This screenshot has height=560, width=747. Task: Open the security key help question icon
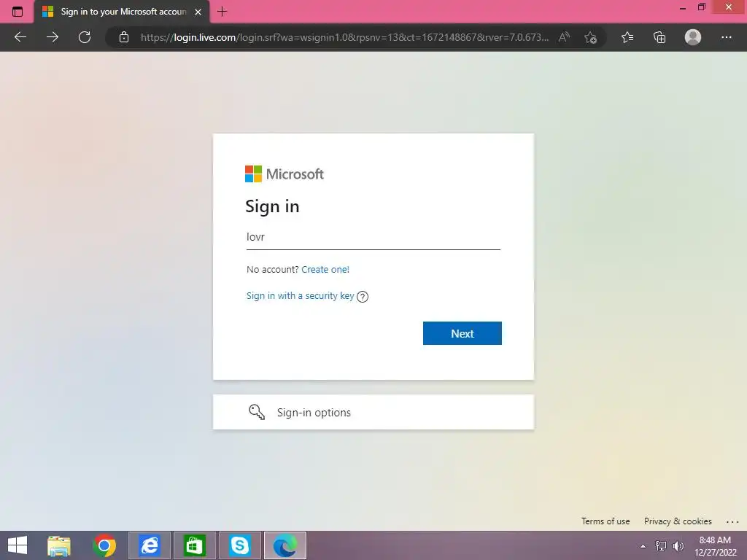pyautogui.click(x=363, y=297)
